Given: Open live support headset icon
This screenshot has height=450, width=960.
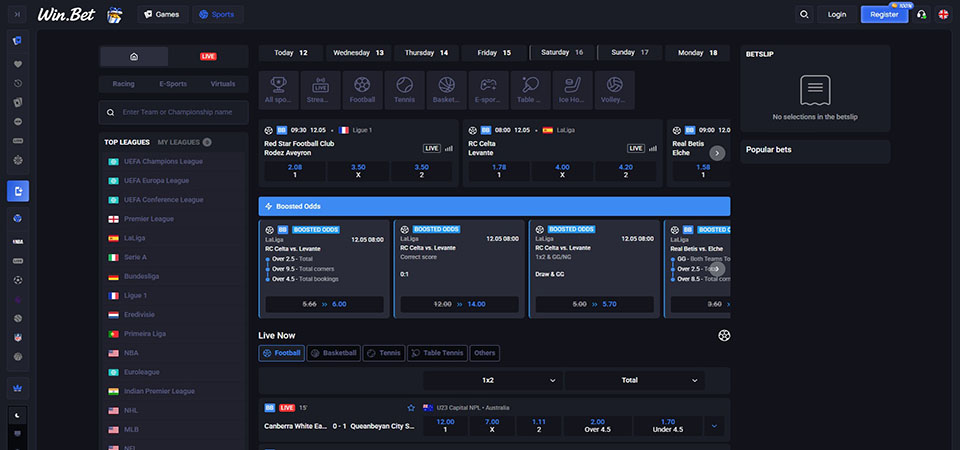Looking at the screenshot, I should click(921, 14).
